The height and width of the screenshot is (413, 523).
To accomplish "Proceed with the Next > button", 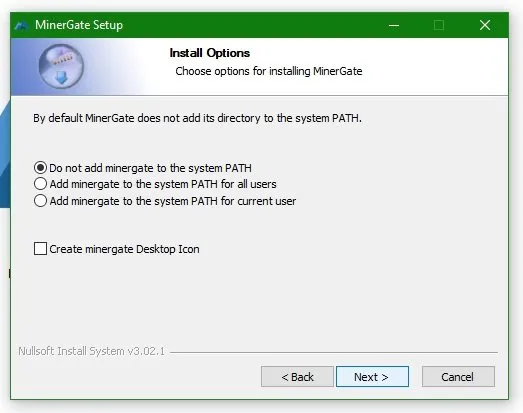I will [x=372, y=377].
